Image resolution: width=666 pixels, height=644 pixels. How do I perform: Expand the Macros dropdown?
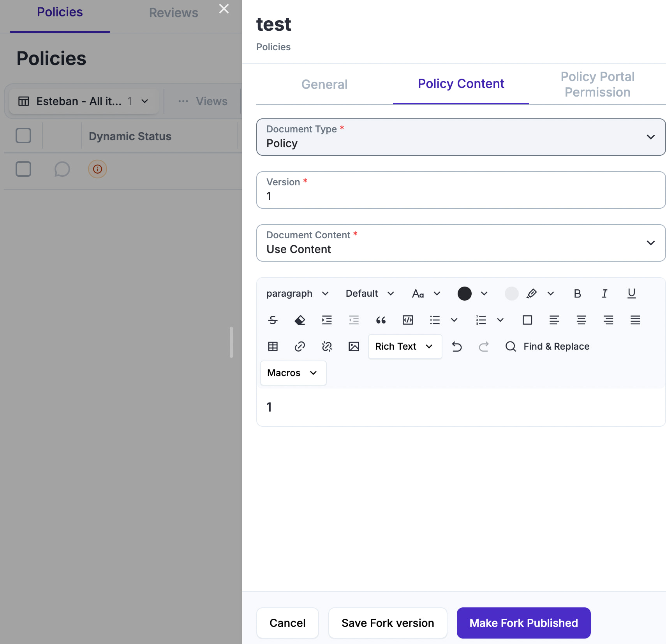(293, 373)
